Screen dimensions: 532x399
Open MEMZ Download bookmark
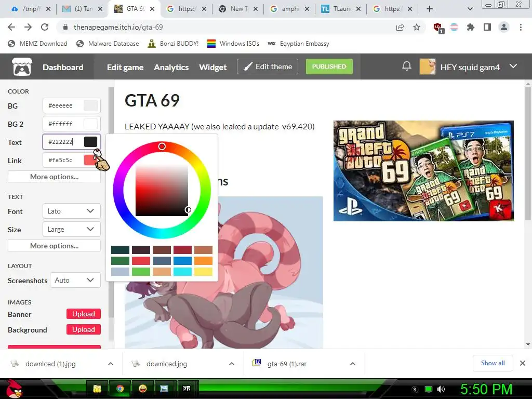point(37,44)
